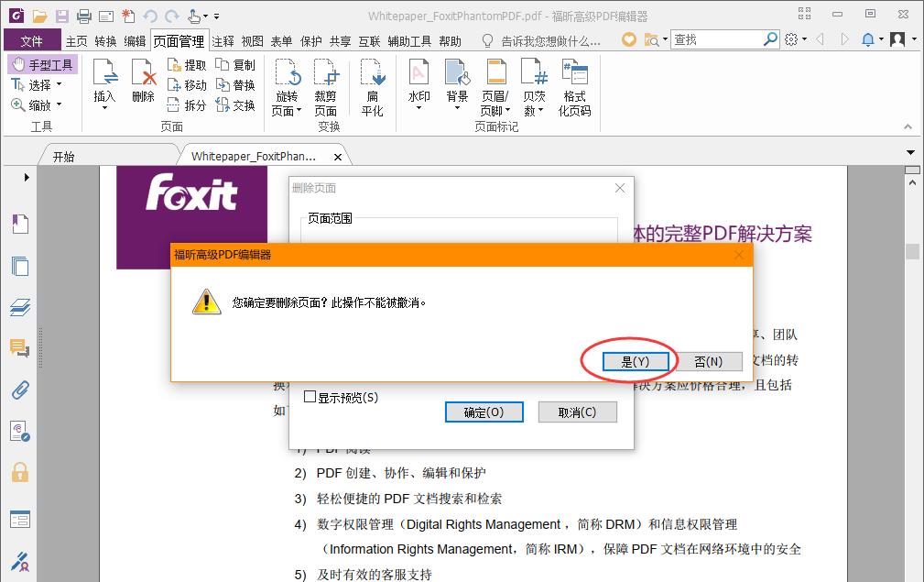Switch to the 保护 (Protect) ribbon tab
The image size is (924, 582).
click(x=311, y=41)
